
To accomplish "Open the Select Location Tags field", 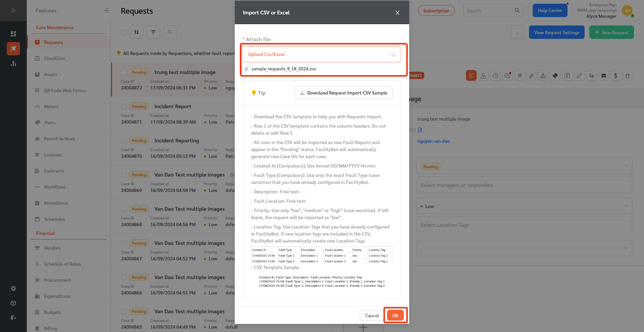I will pos(524,225).
